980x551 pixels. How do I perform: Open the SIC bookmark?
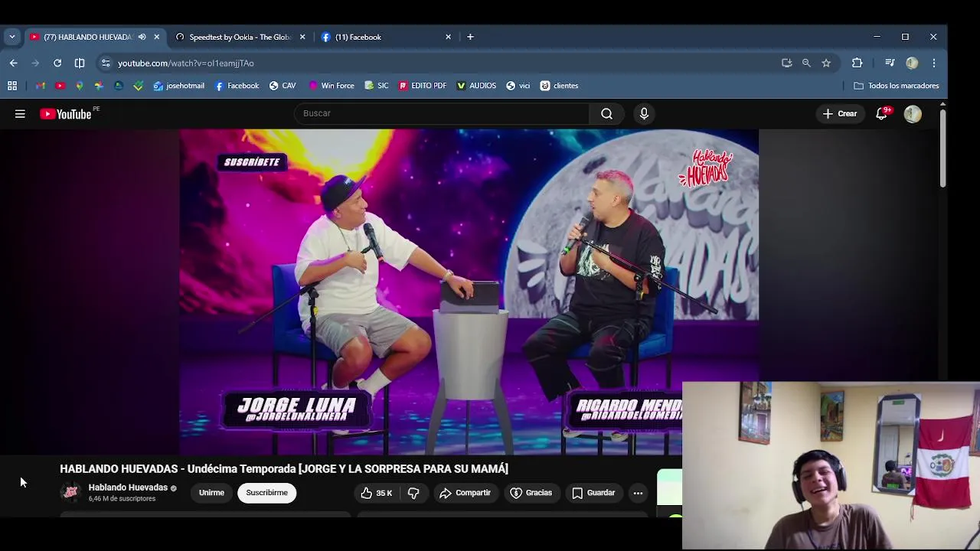[377, 86]
